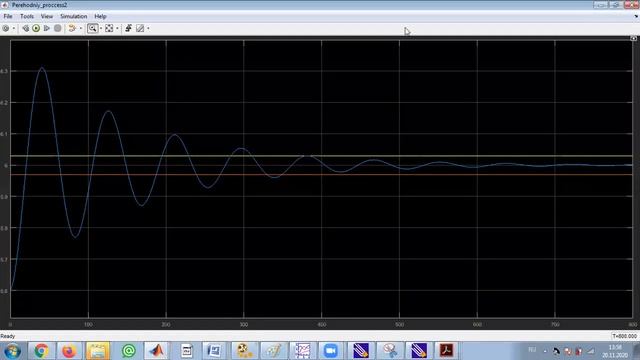640x360 pixels.
Task: Open the Simulation menu
Action: pyautogui.click(x=73, y=16)
